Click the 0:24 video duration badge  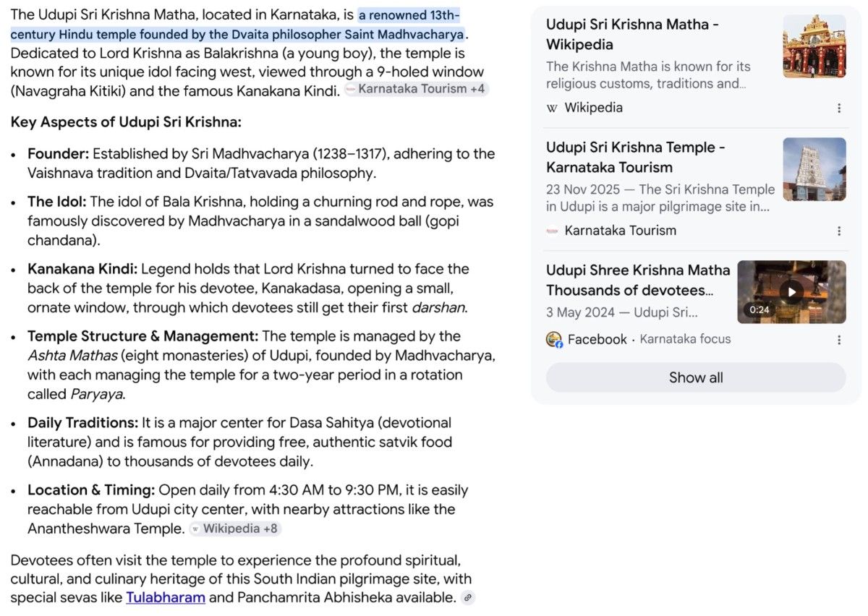759,309
